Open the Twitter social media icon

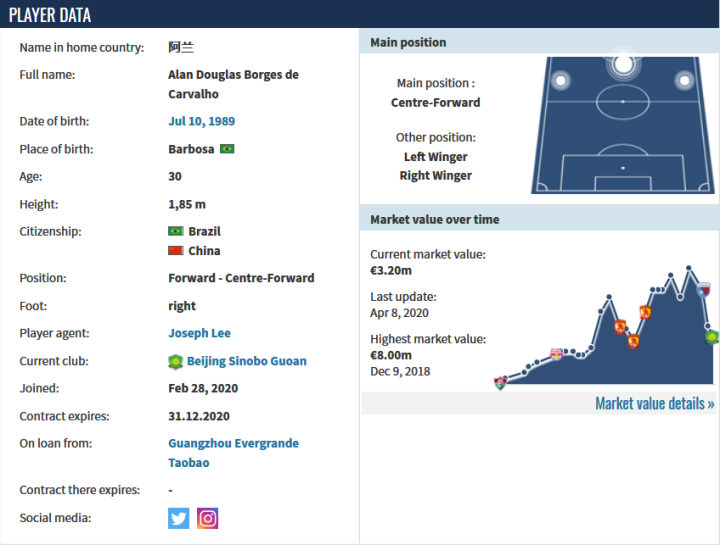(179, 518)
